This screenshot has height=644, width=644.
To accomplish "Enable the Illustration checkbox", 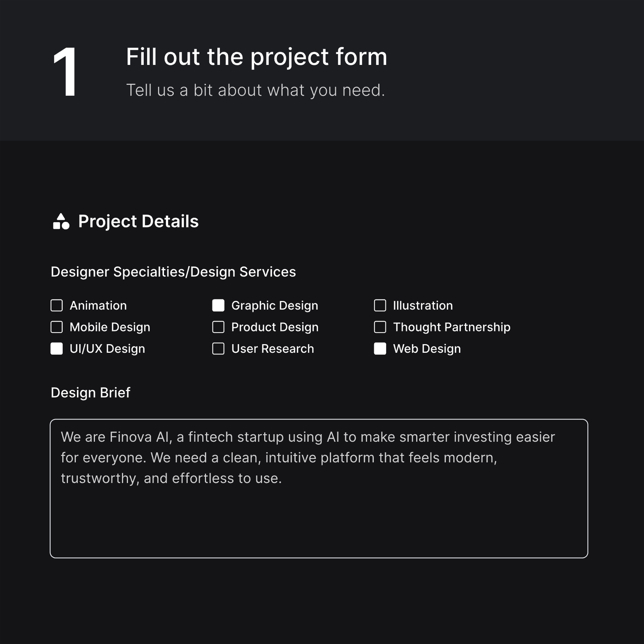I will pyautogui.click(x=380, y=305).
